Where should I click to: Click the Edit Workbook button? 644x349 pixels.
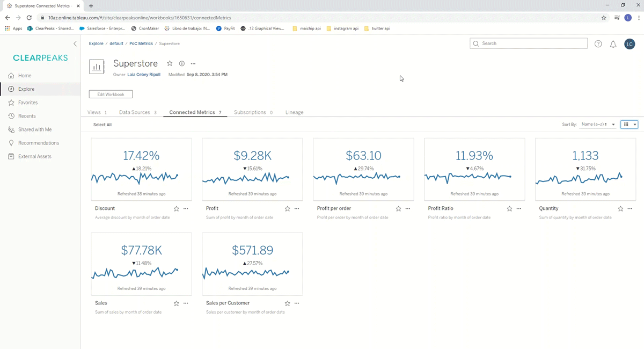[111, 93]
